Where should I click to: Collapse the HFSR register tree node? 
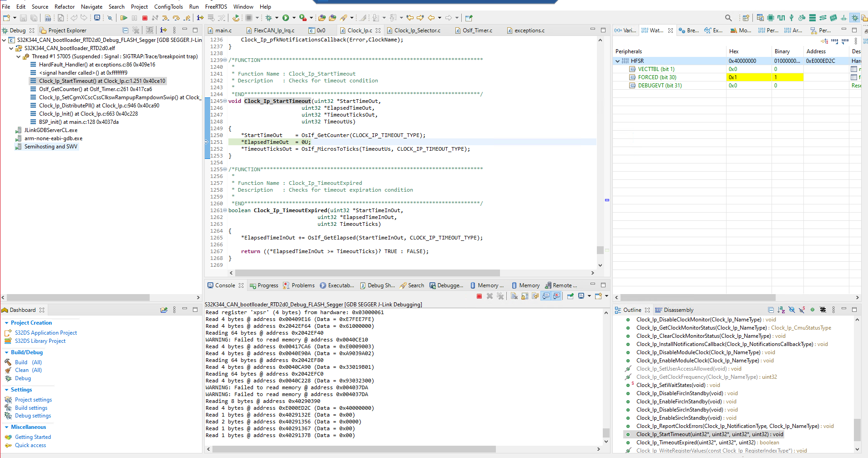click(617, 61)
